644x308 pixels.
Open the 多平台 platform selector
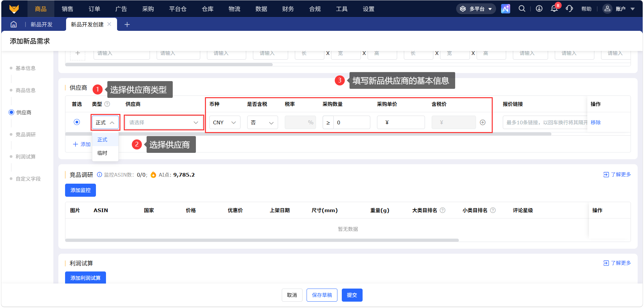point(476,9)
